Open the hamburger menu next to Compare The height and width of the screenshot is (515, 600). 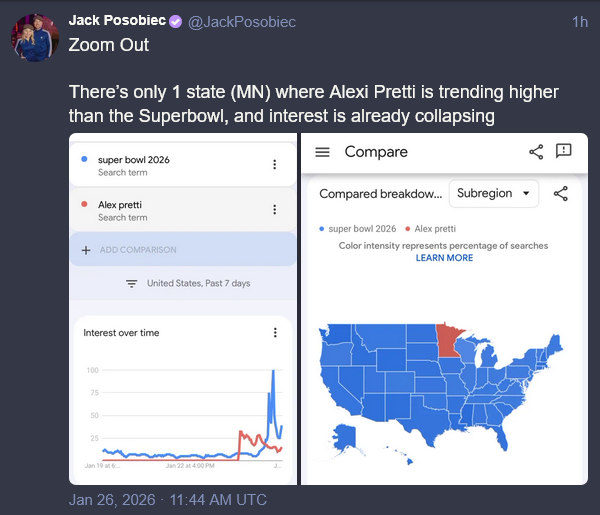[x=322, y=152]
